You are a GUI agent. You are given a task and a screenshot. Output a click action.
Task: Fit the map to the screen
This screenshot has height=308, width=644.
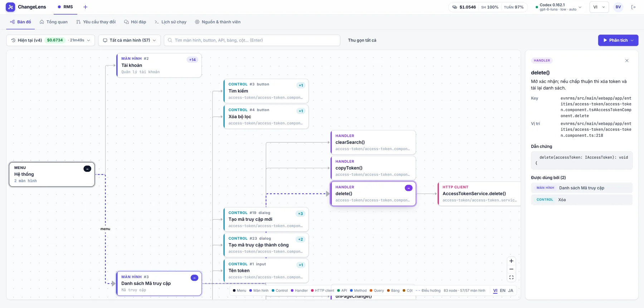tap(511, 278)
